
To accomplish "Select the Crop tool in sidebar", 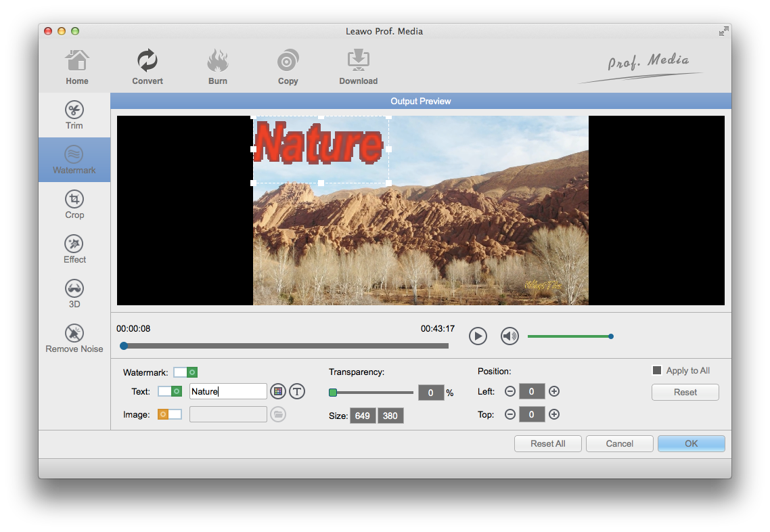I will coord(74,204).
